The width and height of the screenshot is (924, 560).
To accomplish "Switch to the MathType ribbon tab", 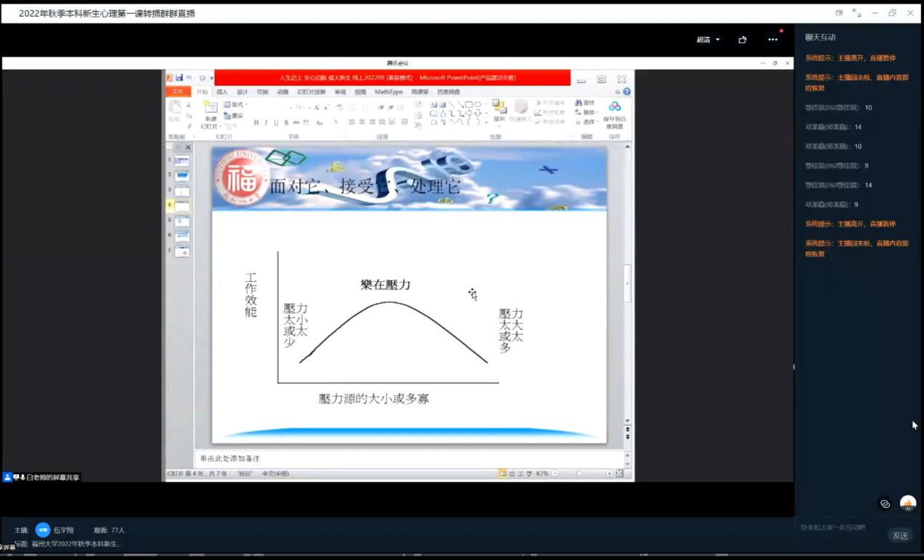I will click(x=388, y=92).
